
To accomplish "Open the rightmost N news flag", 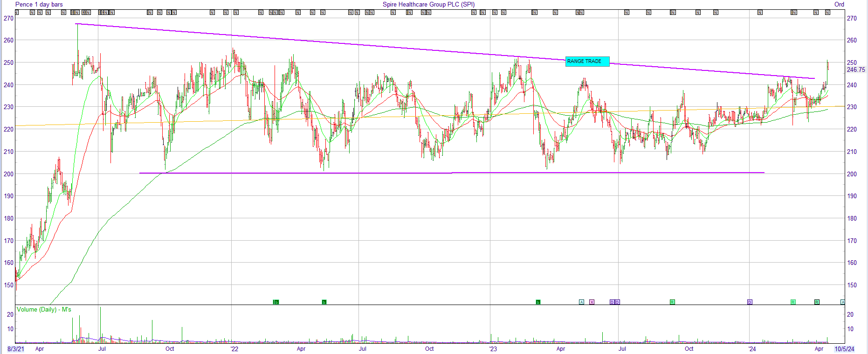I will (827, 13).
